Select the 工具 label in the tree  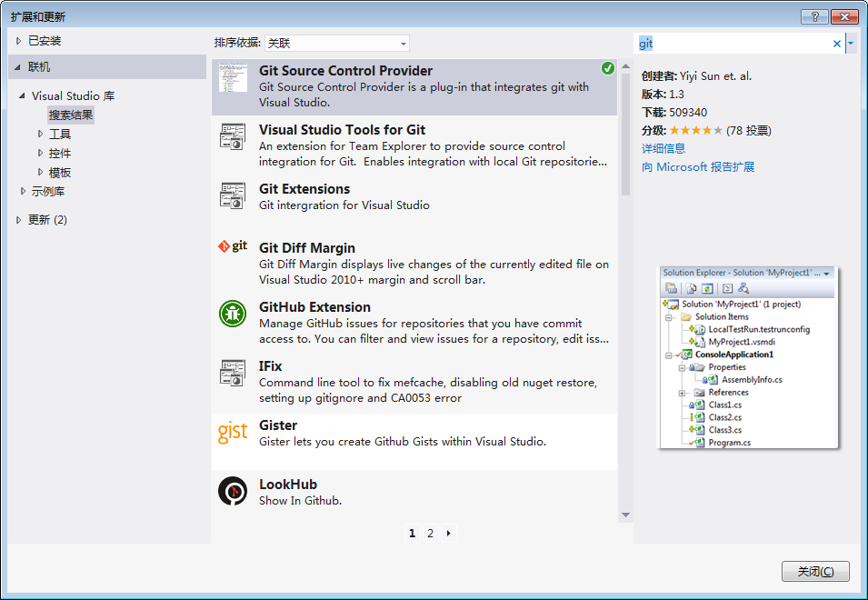coord(60,134)
